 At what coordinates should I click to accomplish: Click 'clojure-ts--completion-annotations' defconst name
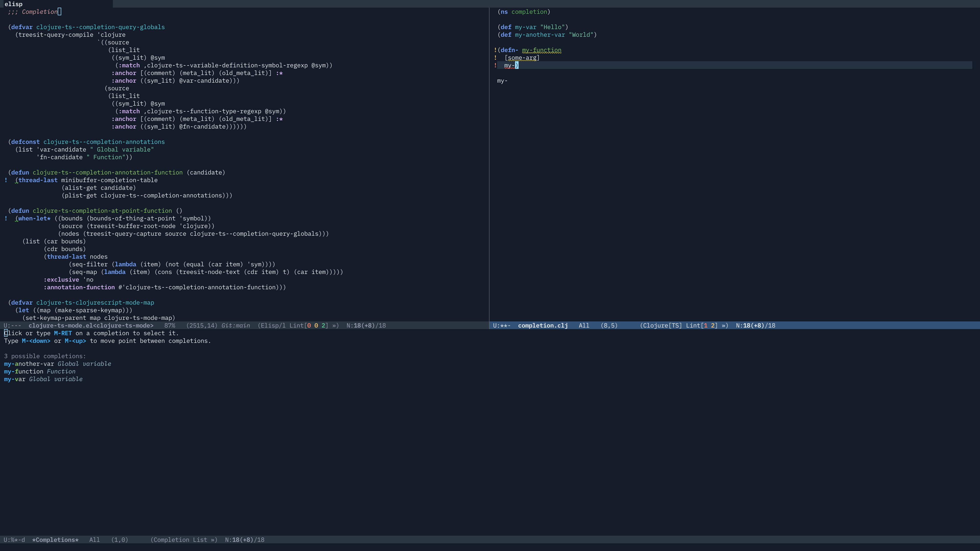[104, 142]
